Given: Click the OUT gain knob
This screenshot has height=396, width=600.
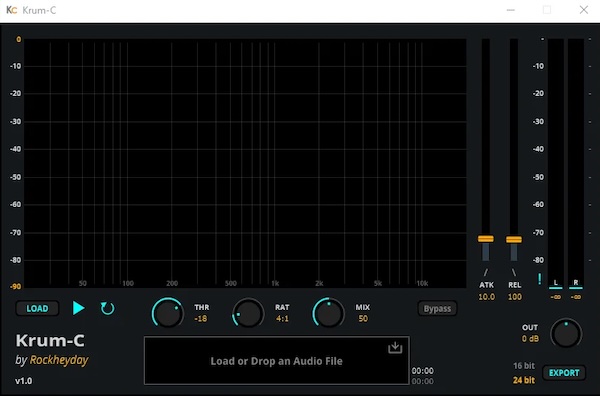Looking at the screenshot, I should [566, 334].
